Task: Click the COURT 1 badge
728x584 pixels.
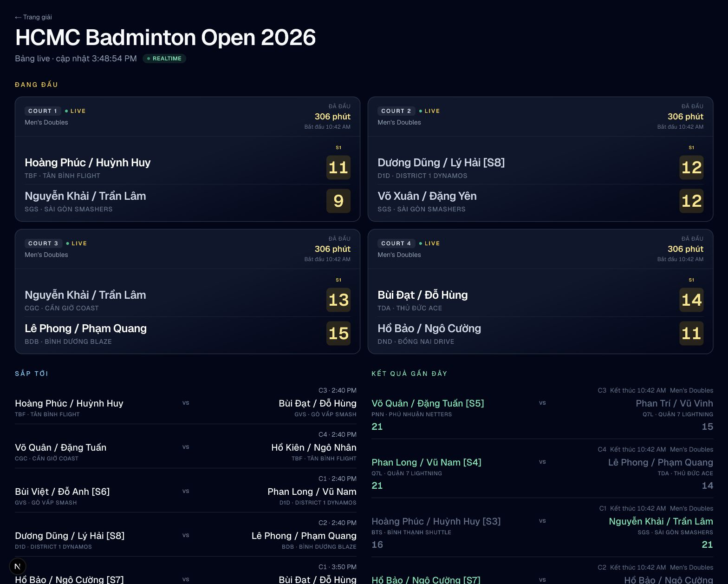Action: (43, 111)
